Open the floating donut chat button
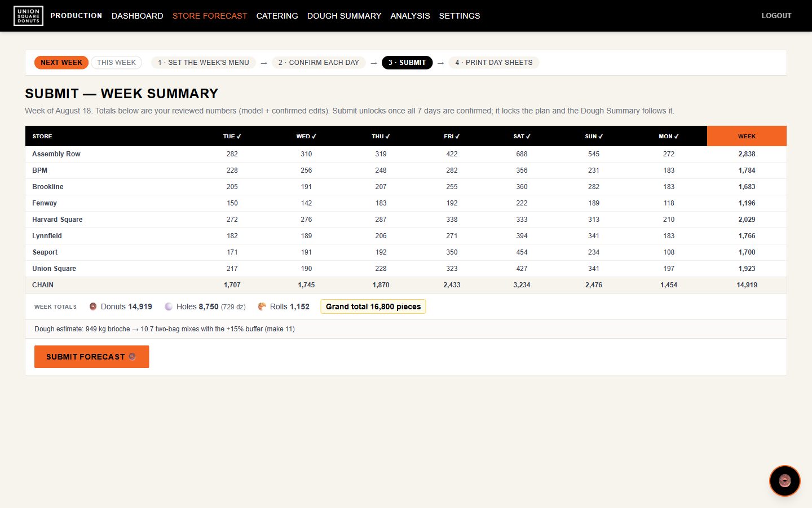Screen dimensions: 812x508 (x=784, y=481)
